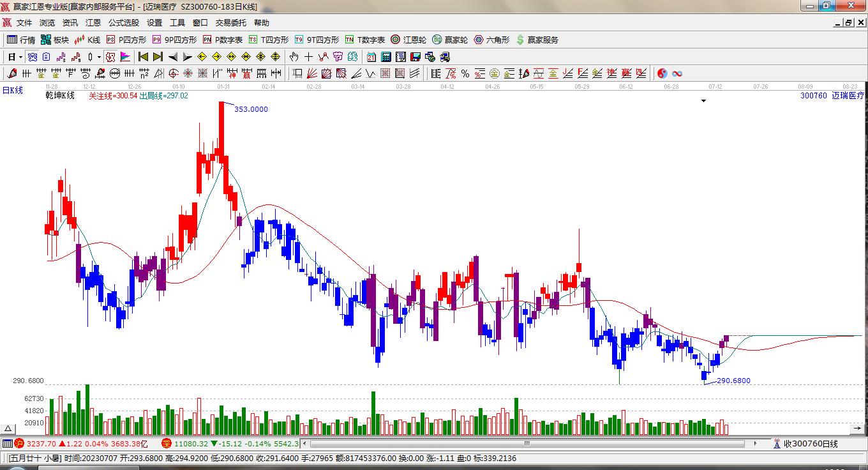
Task: Open the 文件 menu
Action: tap(24, 22)
